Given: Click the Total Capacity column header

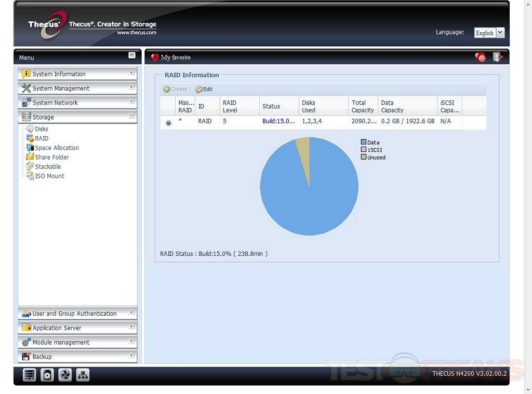Looking at the screenshot, I should point(363,106).
